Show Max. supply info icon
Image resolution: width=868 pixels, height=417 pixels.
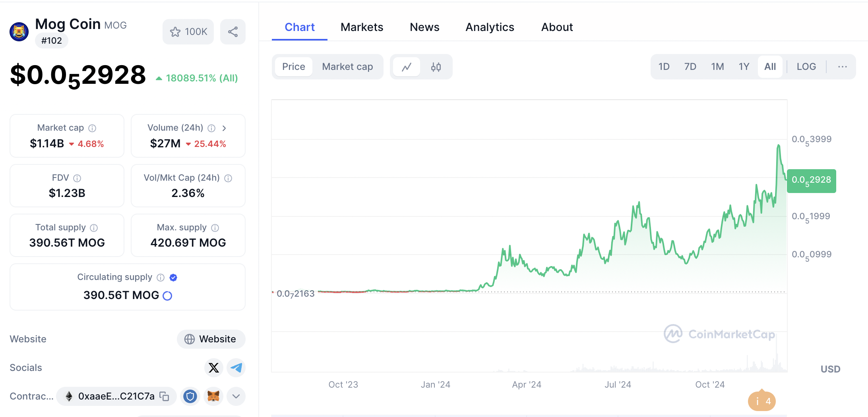click(215, 228)
